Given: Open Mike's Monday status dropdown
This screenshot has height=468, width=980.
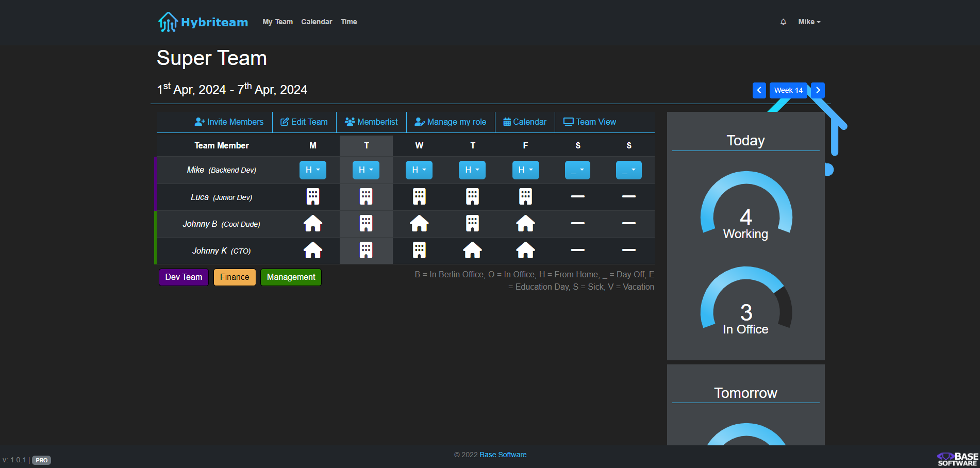Looking at the screenshot, I should (x=313, y=170).
